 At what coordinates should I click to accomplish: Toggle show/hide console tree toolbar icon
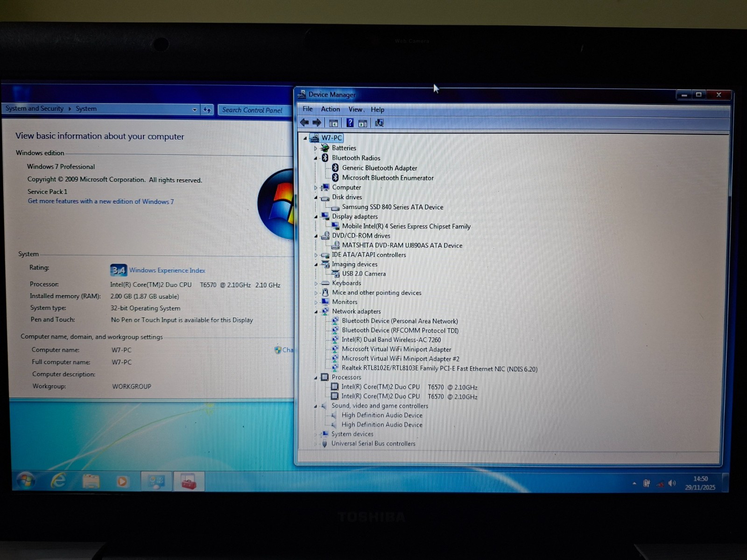(333, 123)
